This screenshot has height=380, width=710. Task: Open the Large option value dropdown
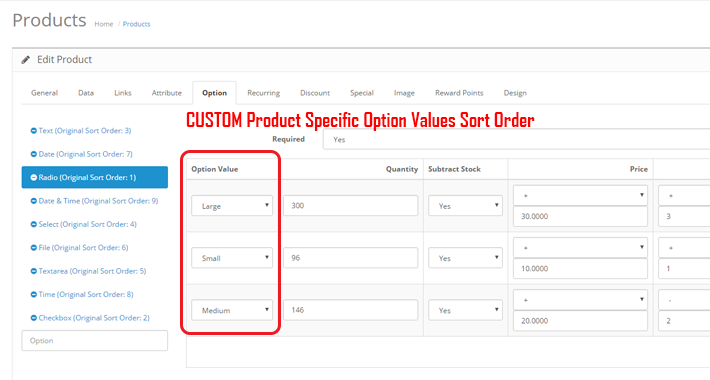pyautogui.click(x=232, y=206)
